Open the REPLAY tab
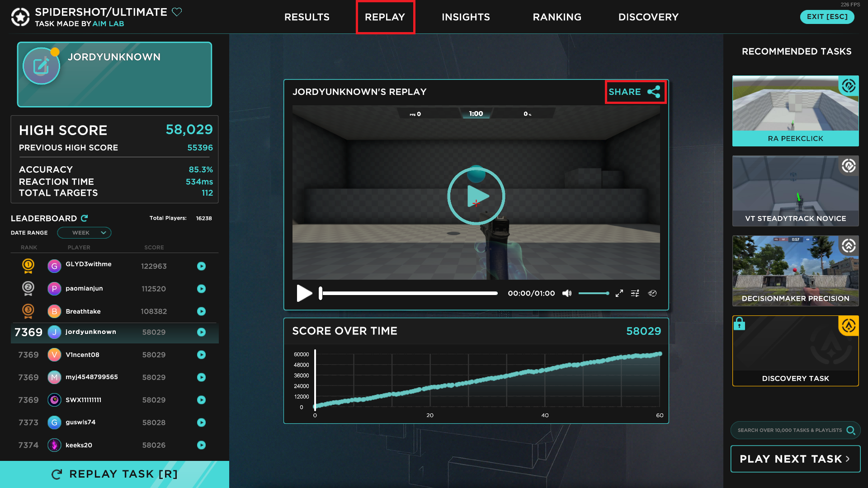The image size is (868, 488). click(385, 17)
